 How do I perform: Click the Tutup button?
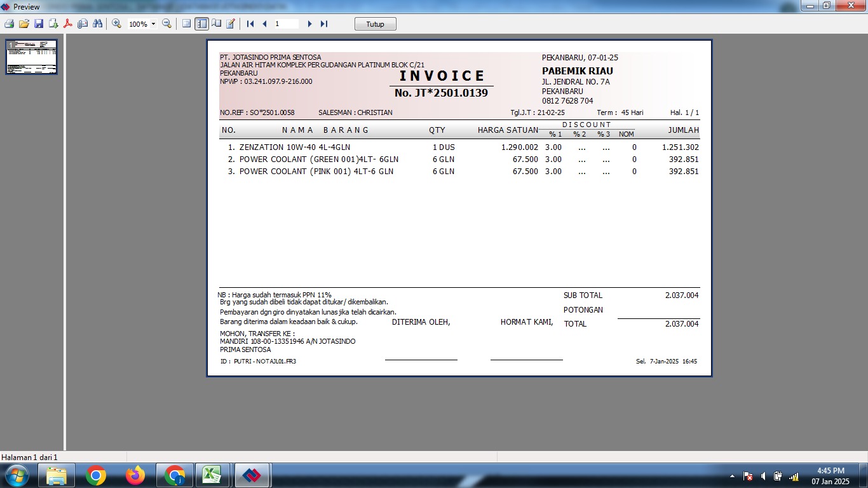[x=375, y=24]
